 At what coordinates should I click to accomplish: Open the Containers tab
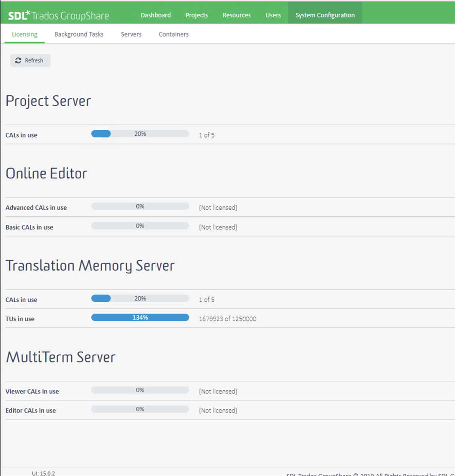click(174, 34)
